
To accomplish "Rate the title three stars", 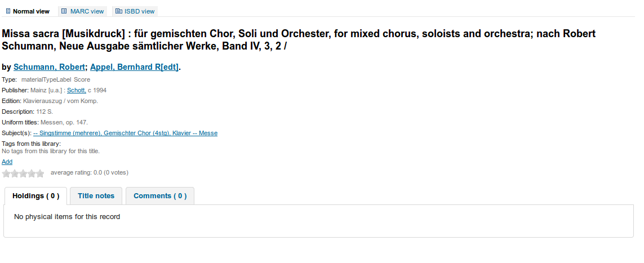I will pos(23,173).
